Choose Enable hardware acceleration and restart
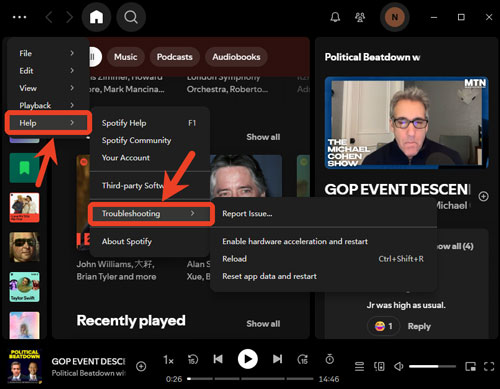Viewport: 500px width, 389px height. (x=324, y=241)
